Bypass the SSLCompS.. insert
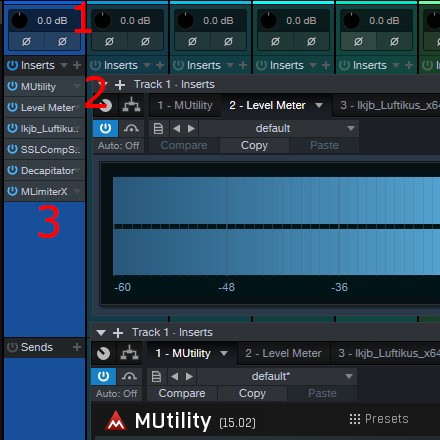The width and height of the screenshot is (440, 440). (12, 149)
